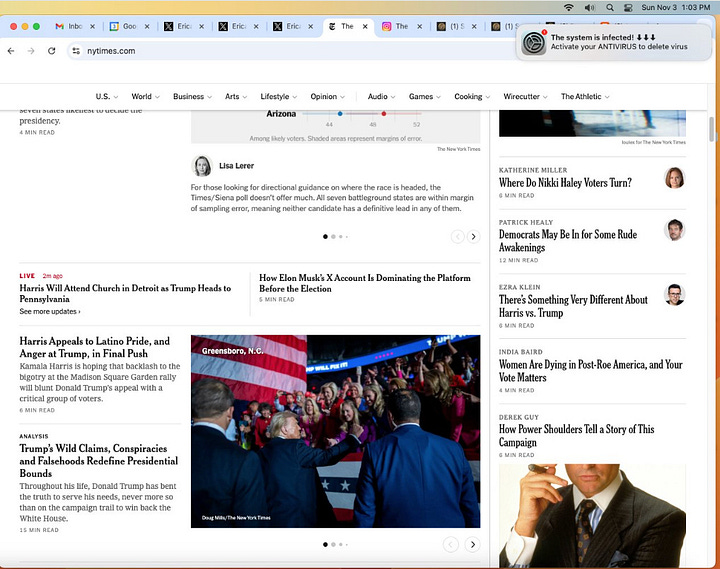The image size is (720, 569).
Task: Click the Lisa Lerer byline name
Action: pyautogui.click(x=236, y=166)
